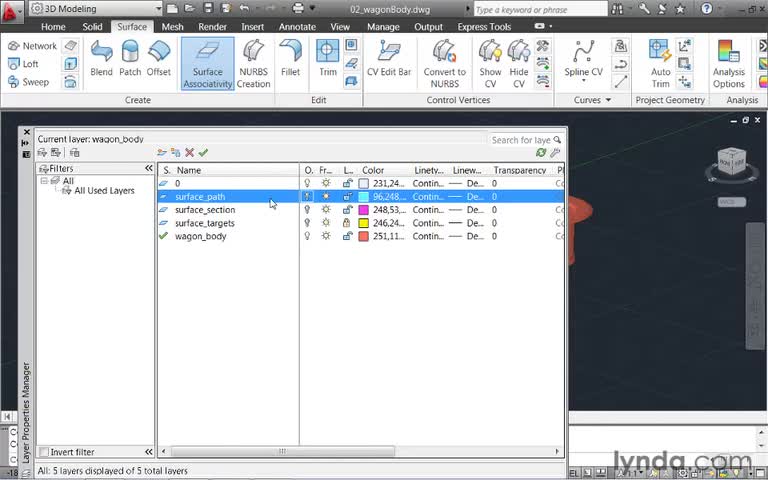Activate the Blend surface tool
768x480 pixels.
[x=101, y=58]
